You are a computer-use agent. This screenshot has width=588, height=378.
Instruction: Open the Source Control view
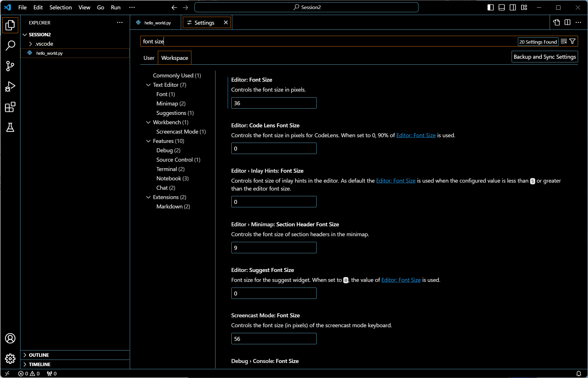(x=10, y=66)
